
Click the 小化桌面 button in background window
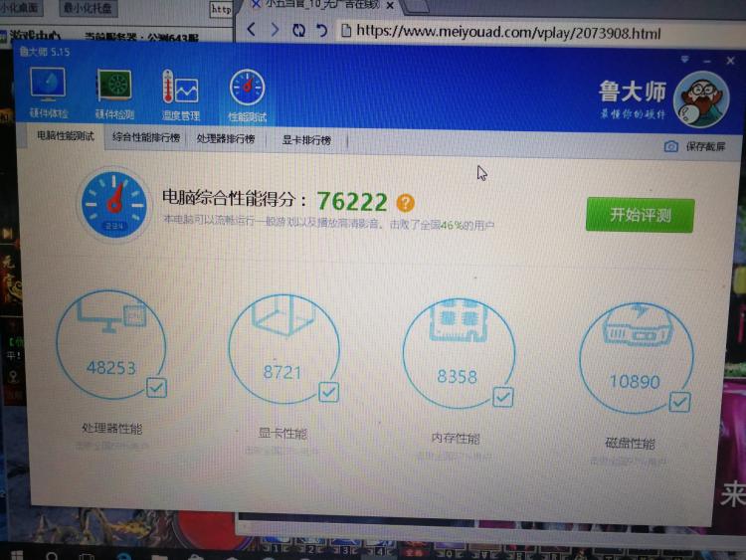(20, 8)
